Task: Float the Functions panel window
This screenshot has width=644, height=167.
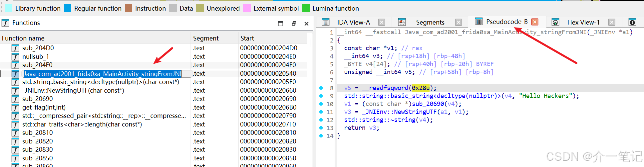Action: tap(294, 24)
